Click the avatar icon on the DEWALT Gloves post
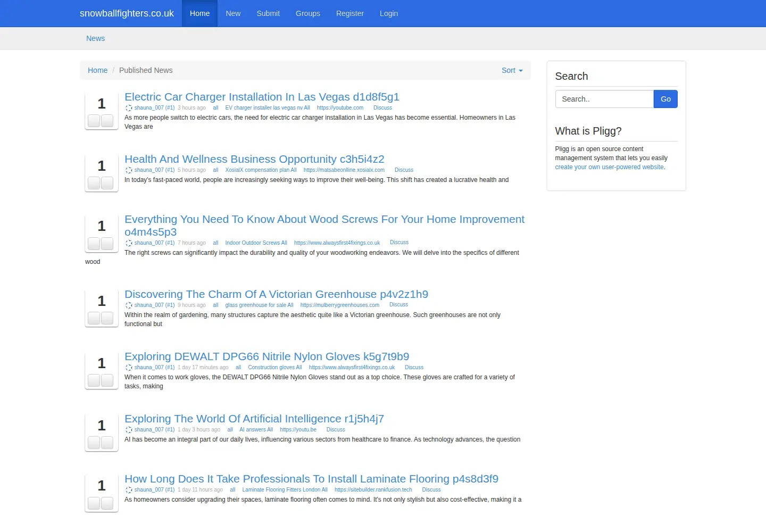 click(x=129, y=368)
